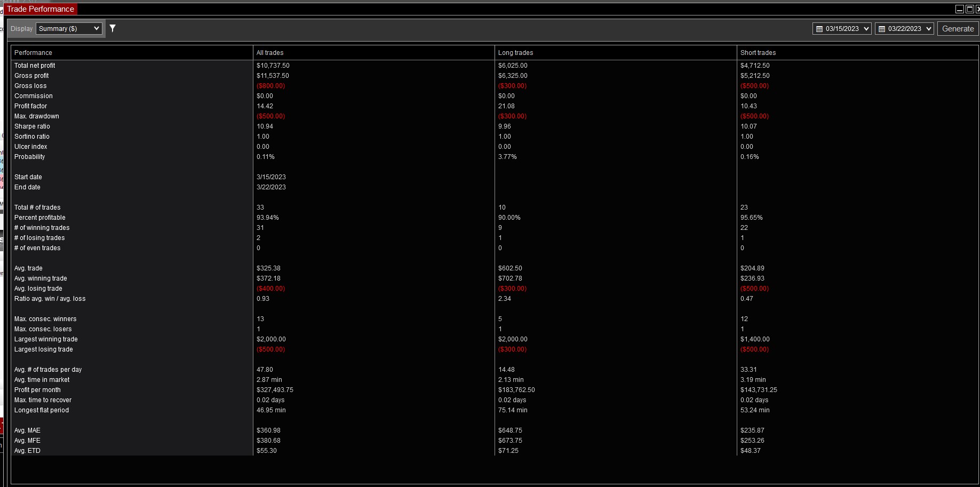Click the Long trades column header
The image size is (980, 487).
tap(616, 53)
